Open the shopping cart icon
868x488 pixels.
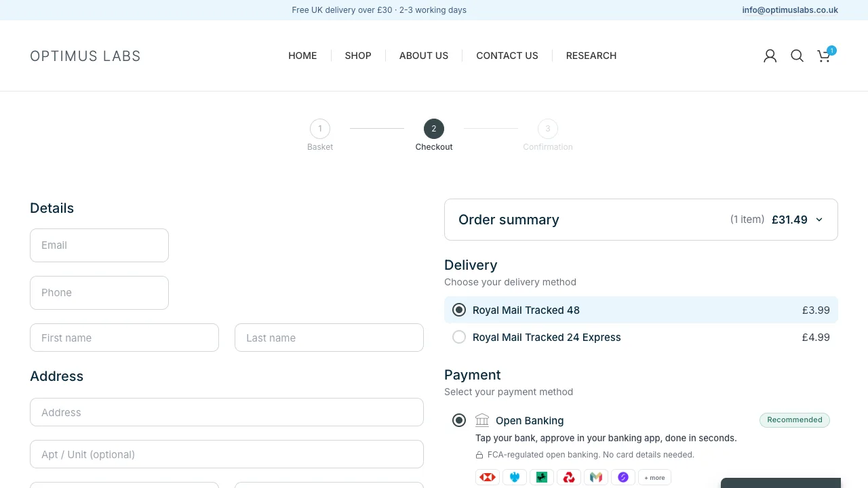pos(824,56)
